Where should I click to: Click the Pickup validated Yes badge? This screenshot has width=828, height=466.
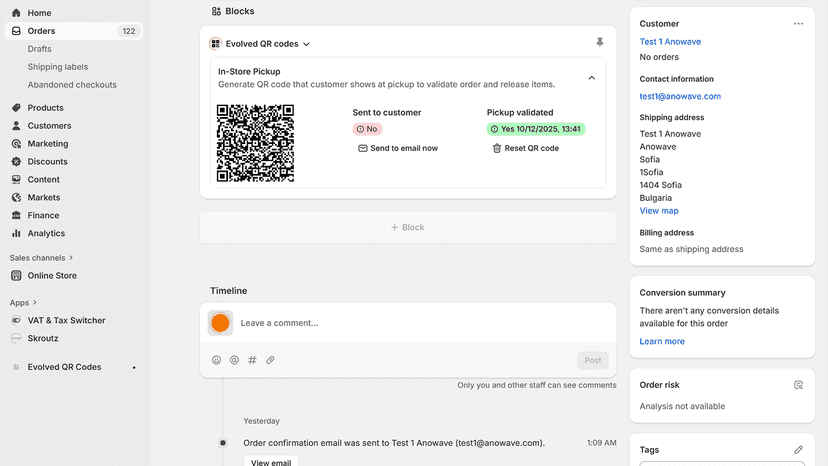pos(535,129)
